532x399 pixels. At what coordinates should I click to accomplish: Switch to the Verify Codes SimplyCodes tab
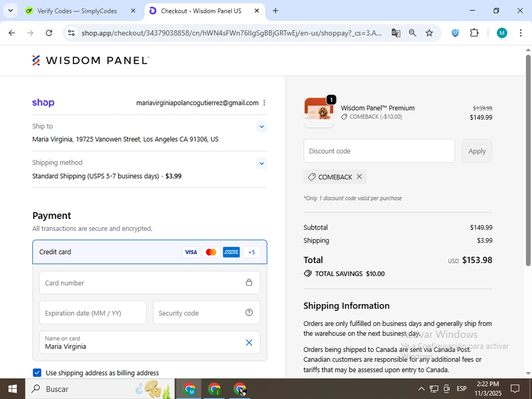pyautogui.click(x=77, y=11)
